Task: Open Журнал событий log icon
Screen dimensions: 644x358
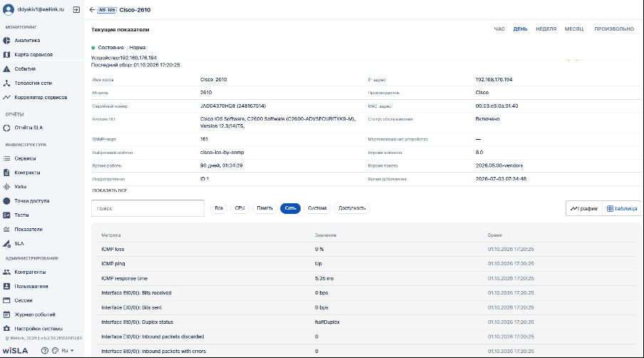Action: pos(6,314)
